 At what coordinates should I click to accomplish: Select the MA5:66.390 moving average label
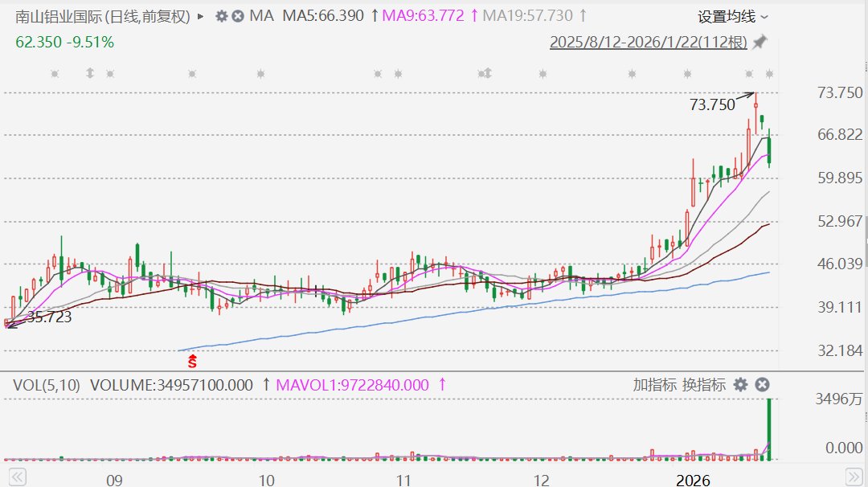(x=323, y=16)
